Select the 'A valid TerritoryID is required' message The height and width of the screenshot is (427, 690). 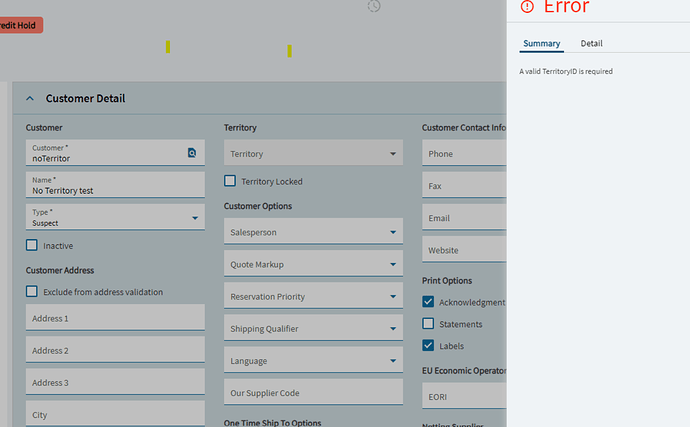tap(566, 71)
